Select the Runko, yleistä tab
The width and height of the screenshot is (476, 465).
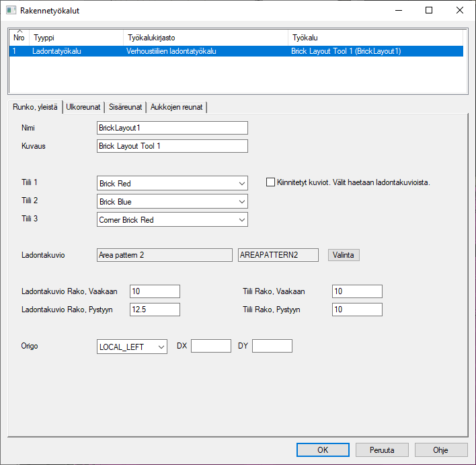(x=35, y=106)
